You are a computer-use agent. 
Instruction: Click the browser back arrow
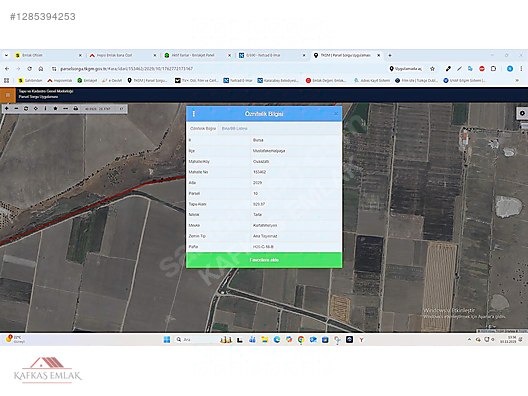click(x=7, y=69)
